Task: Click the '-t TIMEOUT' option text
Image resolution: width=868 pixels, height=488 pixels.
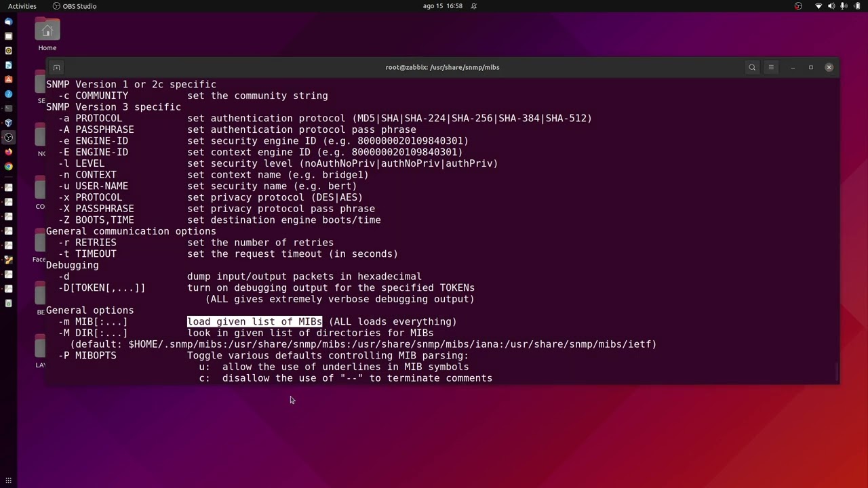Action: coord(87,254)
